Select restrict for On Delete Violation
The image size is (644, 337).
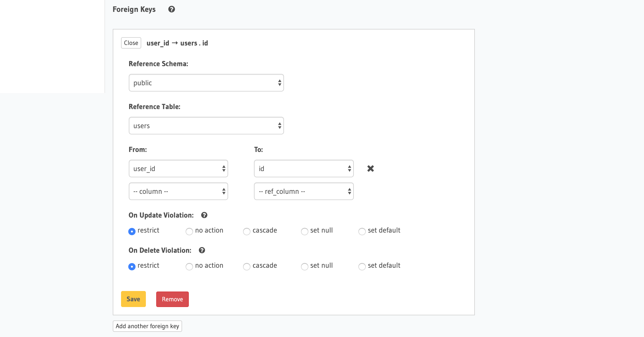click(132, 266)
